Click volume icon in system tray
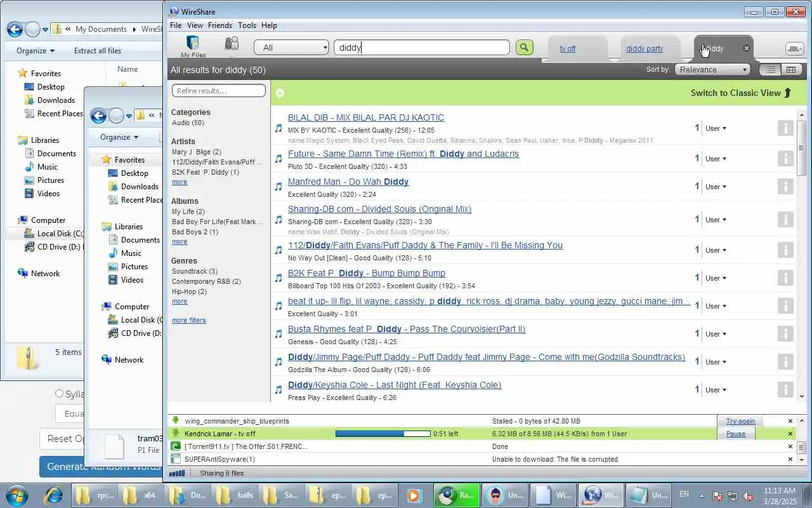The height and width of the screenshot is (508, 812). click(748, 495)
